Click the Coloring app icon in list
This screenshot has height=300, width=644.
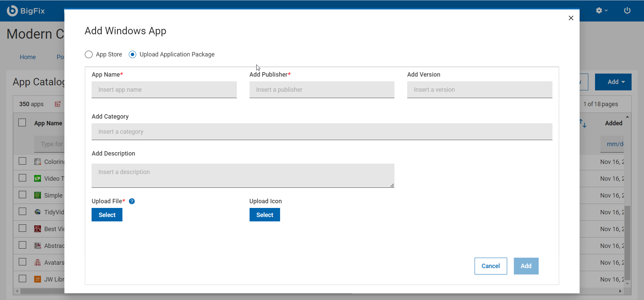[x=38, y=162]
